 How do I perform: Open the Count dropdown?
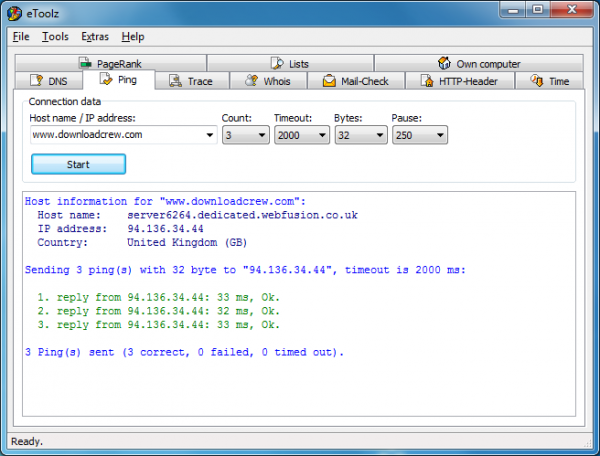click(262, 135)
